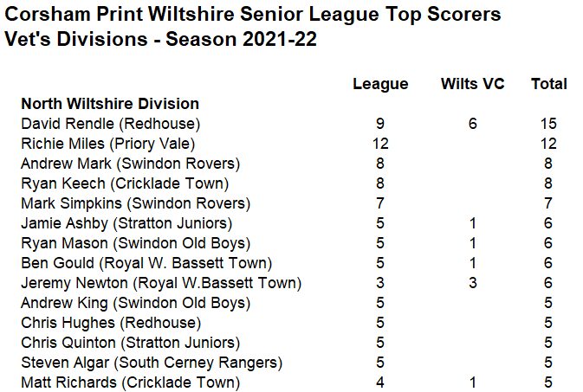Select the North Wiltshire Division heading
This screenshot has width=583, height=392.
pos(110,104)
